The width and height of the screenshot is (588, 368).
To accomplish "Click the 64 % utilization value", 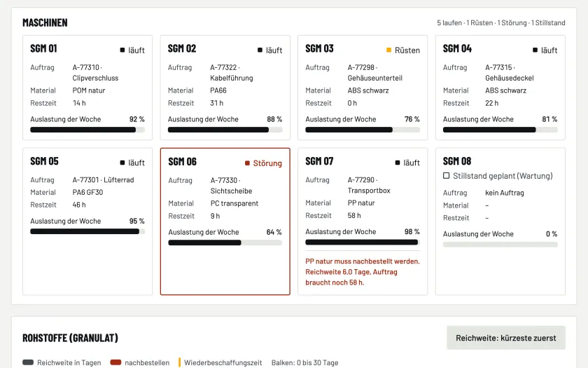I will (x=274, y=232).
